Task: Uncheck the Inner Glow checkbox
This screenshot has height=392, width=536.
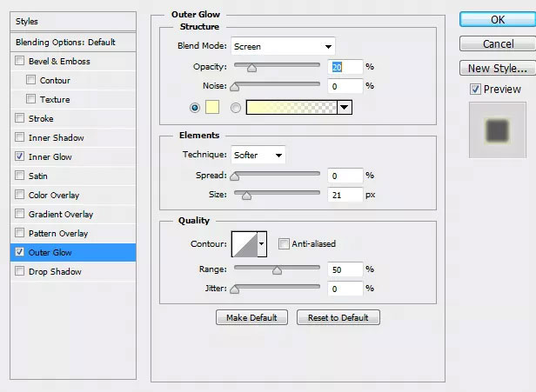Action: pos(20,156)
